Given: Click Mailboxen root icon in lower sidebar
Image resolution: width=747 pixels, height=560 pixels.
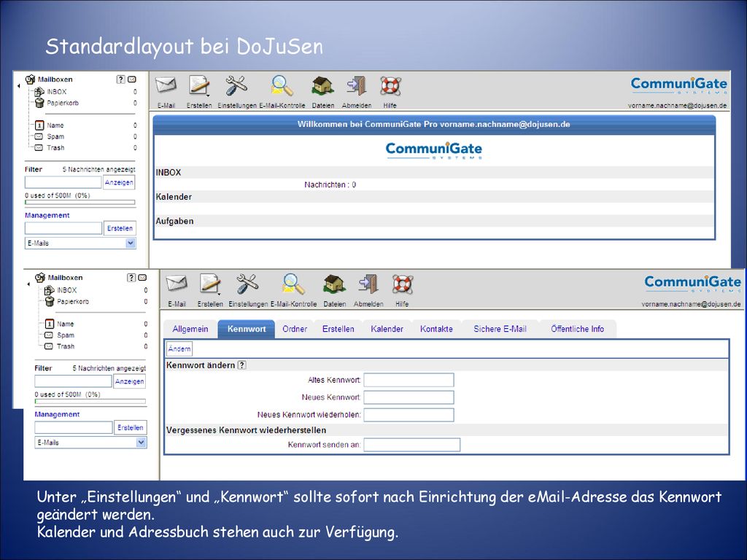Looking at the screenshot, I should click(41, 277).
